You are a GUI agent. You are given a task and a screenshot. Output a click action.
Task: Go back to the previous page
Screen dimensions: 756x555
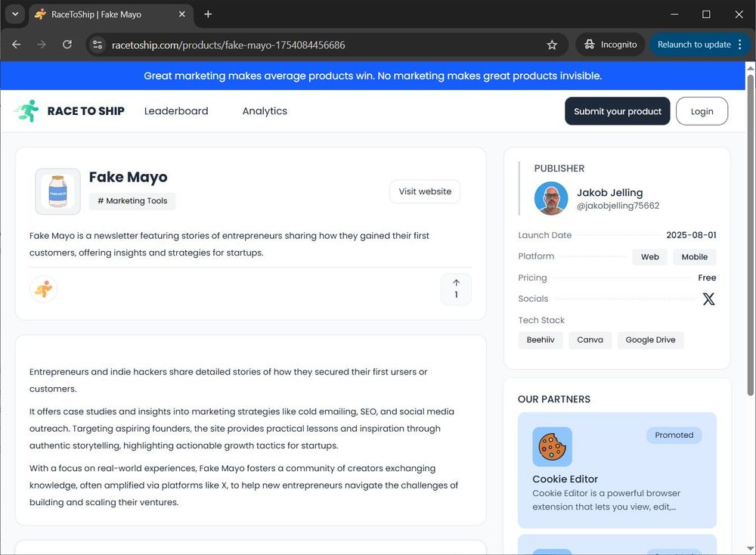(x=17, y=45)
